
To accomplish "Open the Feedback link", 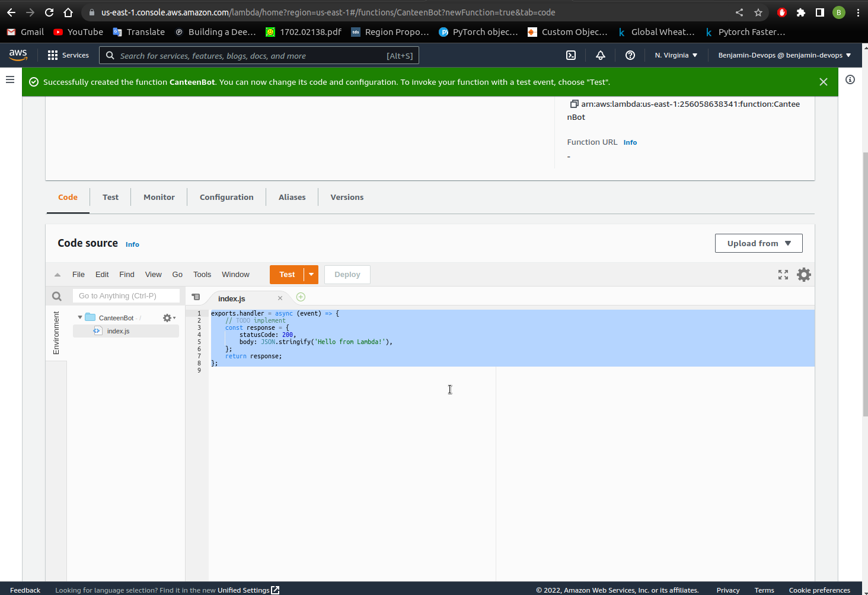I will tap(25, 590).
